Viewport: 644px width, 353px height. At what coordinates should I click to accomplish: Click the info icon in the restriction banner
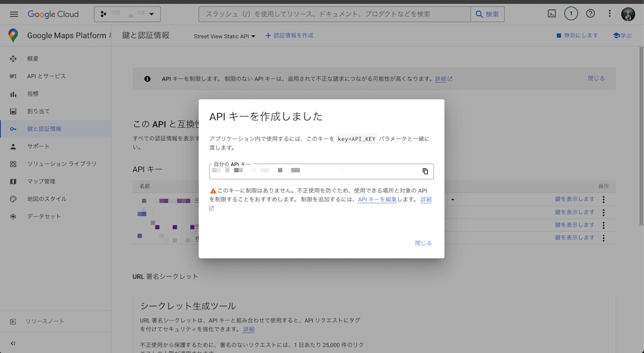pos(148,79)
